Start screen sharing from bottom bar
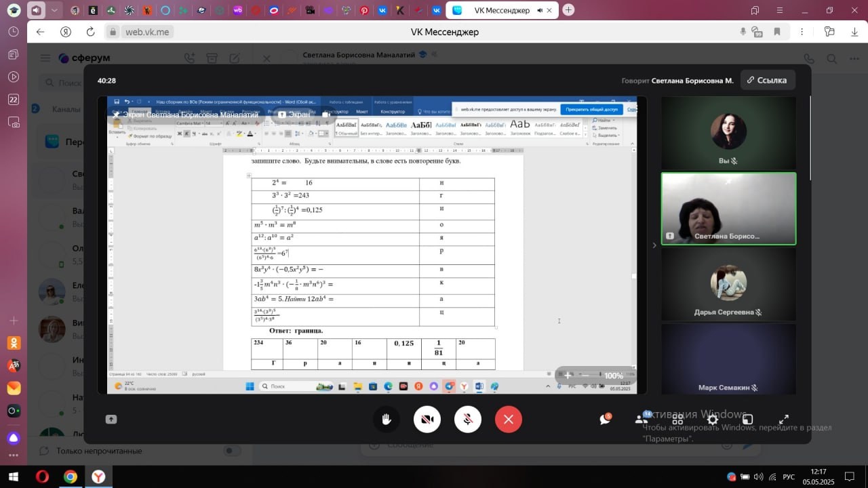This screenshot has height=488, width=868. [111, 420]
